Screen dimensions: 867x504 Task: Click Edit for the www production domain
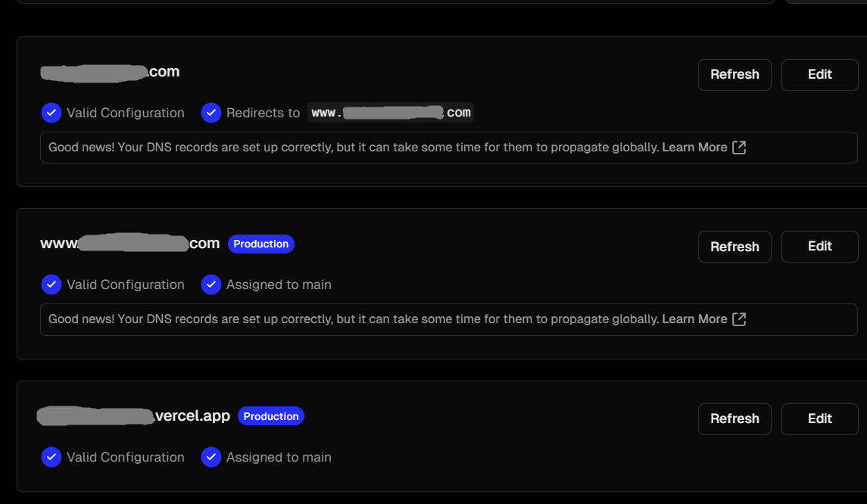[819, 247]
